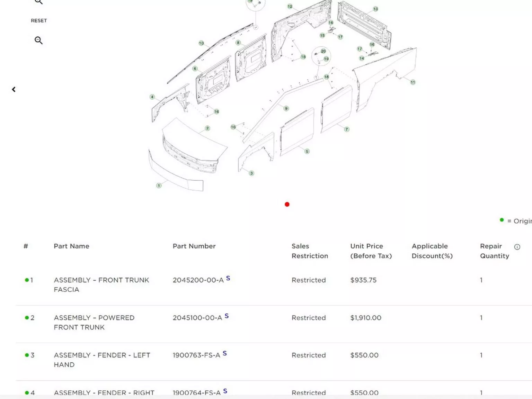Open the Repair Quantity info icon
Screen dimensions: 532x399
point(517,247)
